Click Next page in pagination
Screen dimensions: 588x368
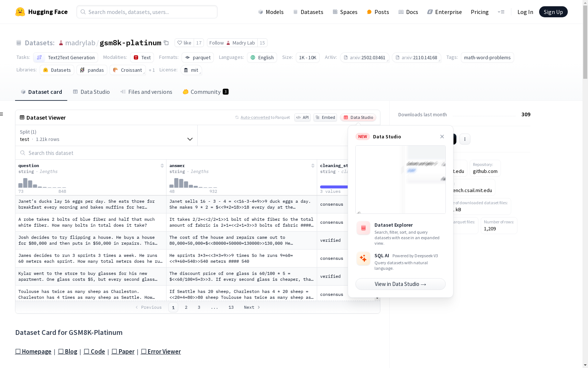point(252,307)
